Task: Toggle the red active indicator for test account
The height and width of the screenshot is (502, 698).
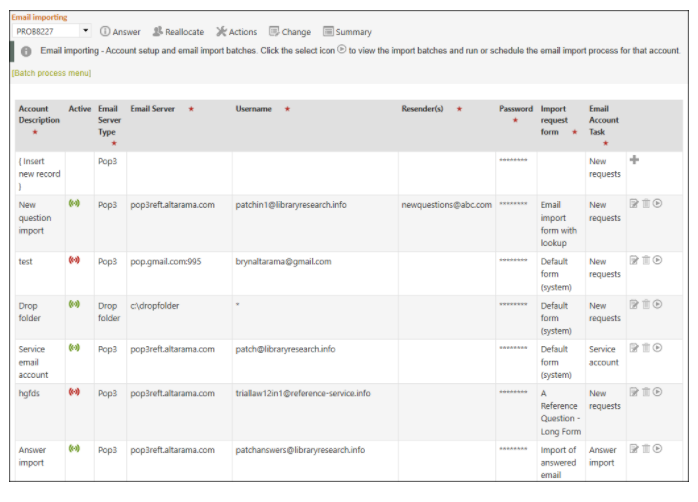Action: 74,260
